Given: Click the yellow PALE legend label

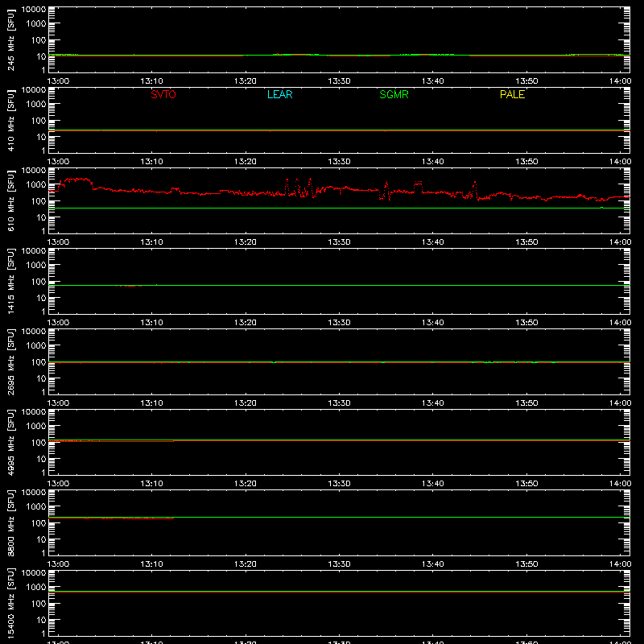Looking at the screenshot, I should coord(512,94).
